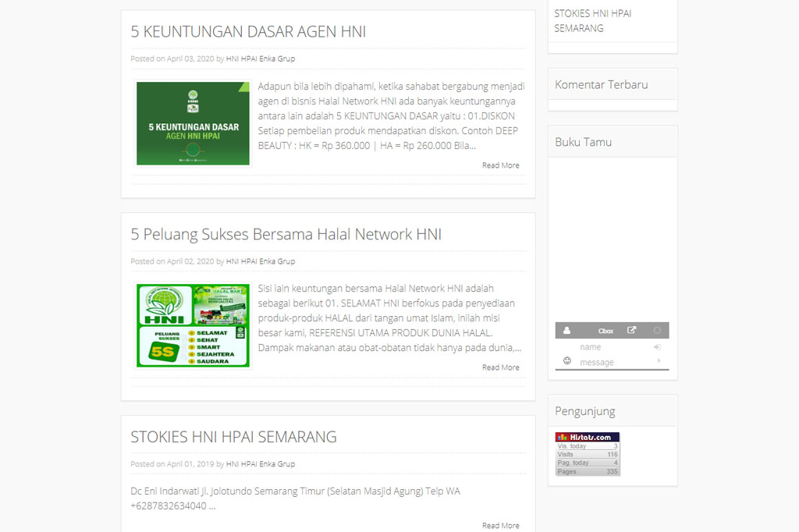The image size is (799, 532).
Task: Click Read More for Stokies Semarang post
Action: [500, 526]
